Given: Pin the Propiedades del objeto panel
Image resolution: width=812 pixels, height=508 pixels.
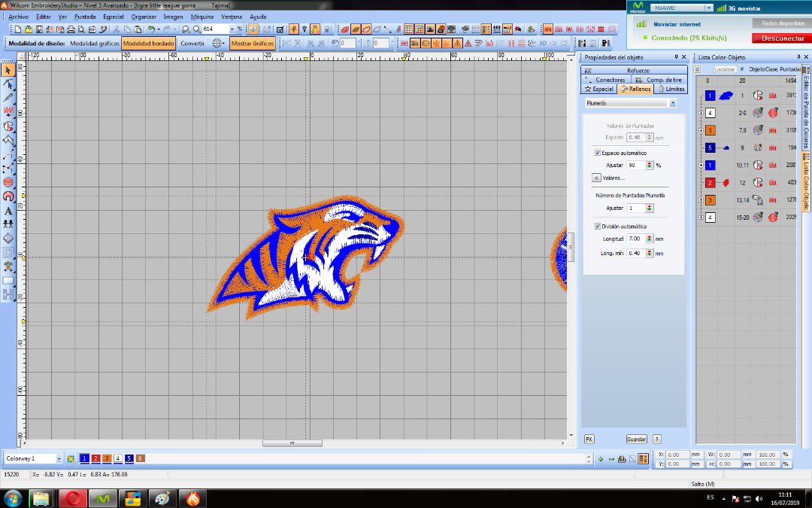Looking at the screenshot, I should coord(676,57).
